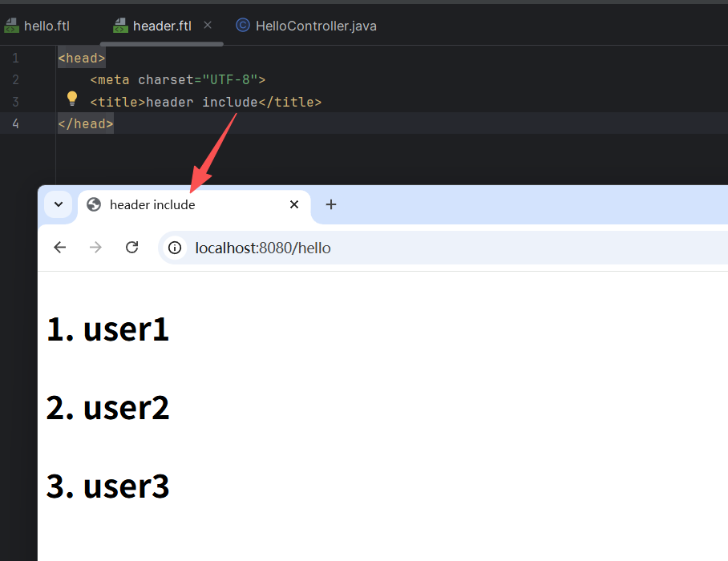Image resolution: width=728 pixels, height=561 pixels.
Task: Focus the localhost:8080/hello address bar
Action: tap(401, 248)
